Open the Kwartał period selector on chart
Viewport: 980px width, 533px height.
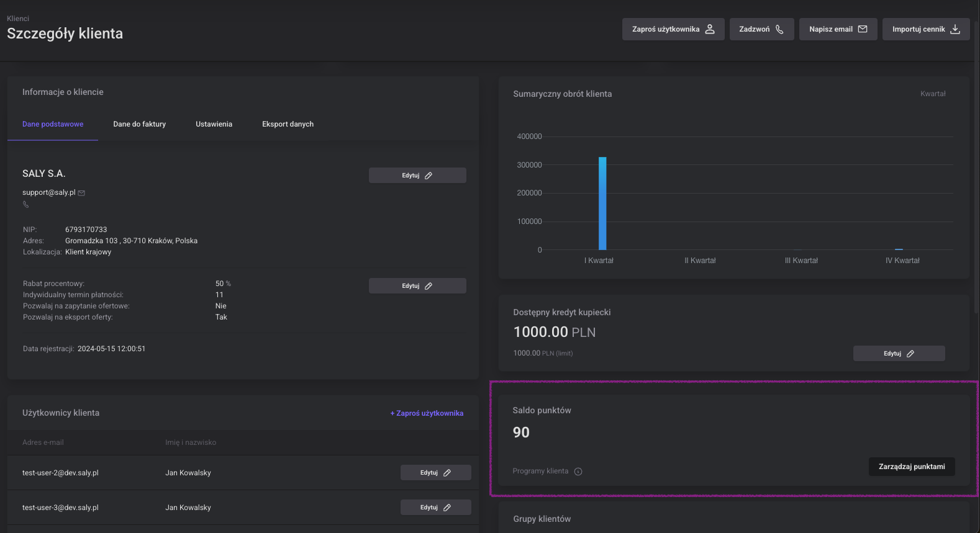(933, 94)
